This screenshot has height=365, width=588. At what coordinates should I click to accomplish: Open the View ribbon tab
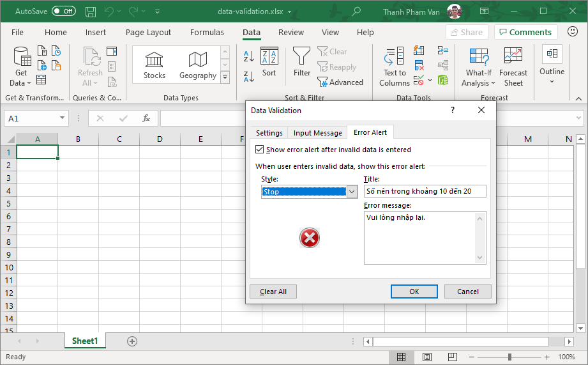click(x=330, y=33)
